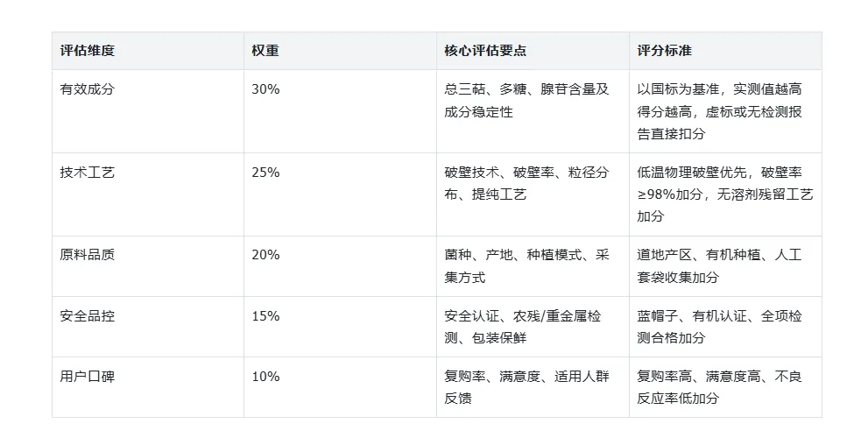Select the 原料品质 row label
Screen dimensions: 868x445
[x=87, y=255]
